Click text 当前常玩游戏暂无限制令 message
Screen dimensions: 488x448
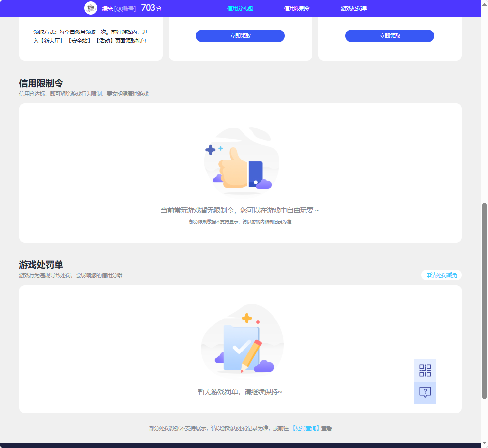click(x=240, y=210)
